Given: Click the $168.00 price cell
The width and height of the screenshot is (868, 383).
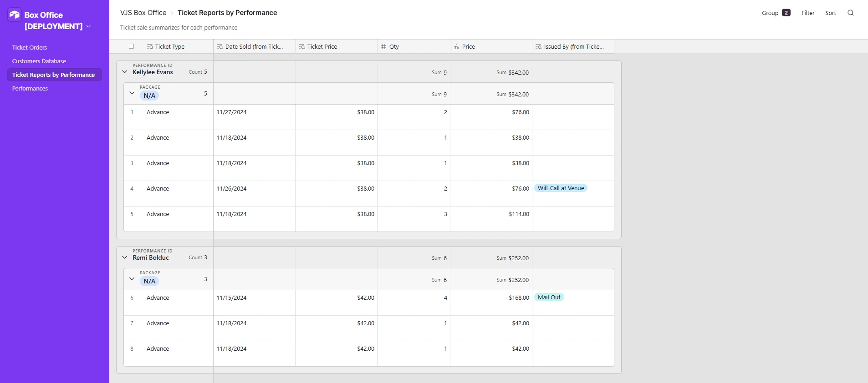Looking at the screenshot, I should pos(491,303).
